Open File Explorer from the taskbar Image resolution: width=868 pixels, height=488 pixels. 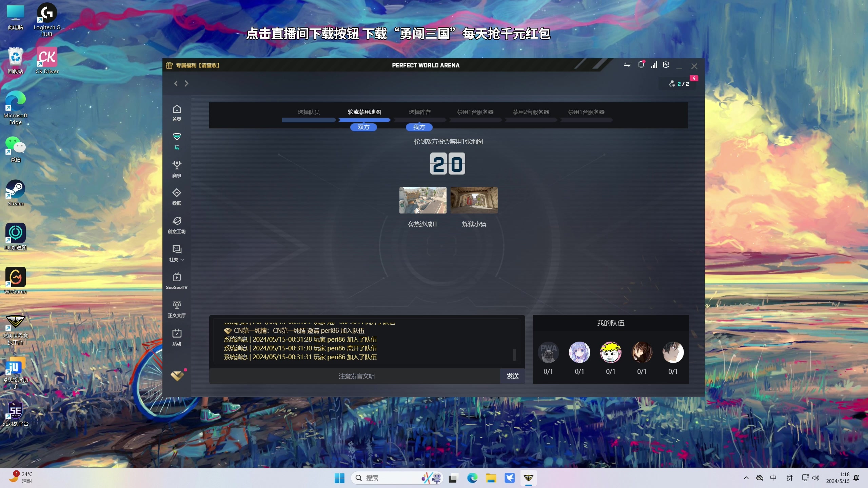tap(491, 478)
